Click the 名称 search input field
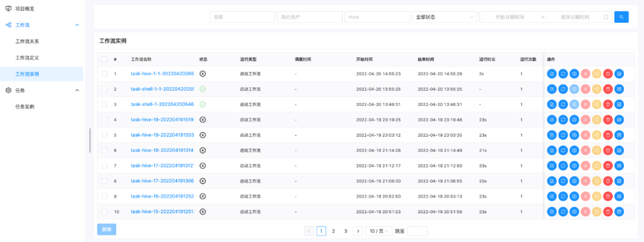The height and width of the screenshot is (242, 644). [241, 17]
